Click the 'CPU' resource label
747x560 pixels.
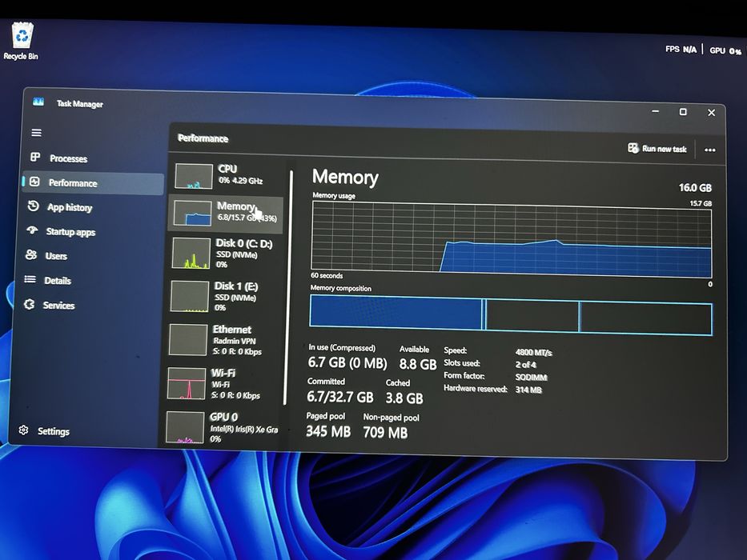pos(227,169)
